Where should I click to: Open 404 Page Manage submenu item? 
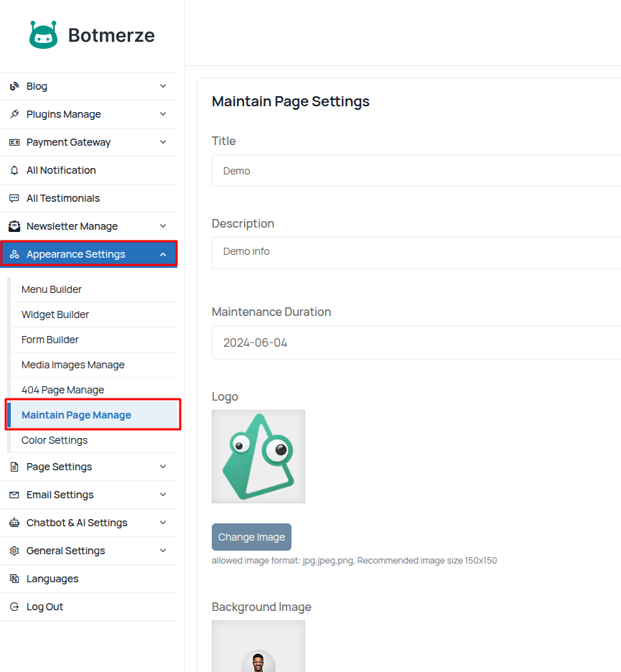[x=62, y=390]
